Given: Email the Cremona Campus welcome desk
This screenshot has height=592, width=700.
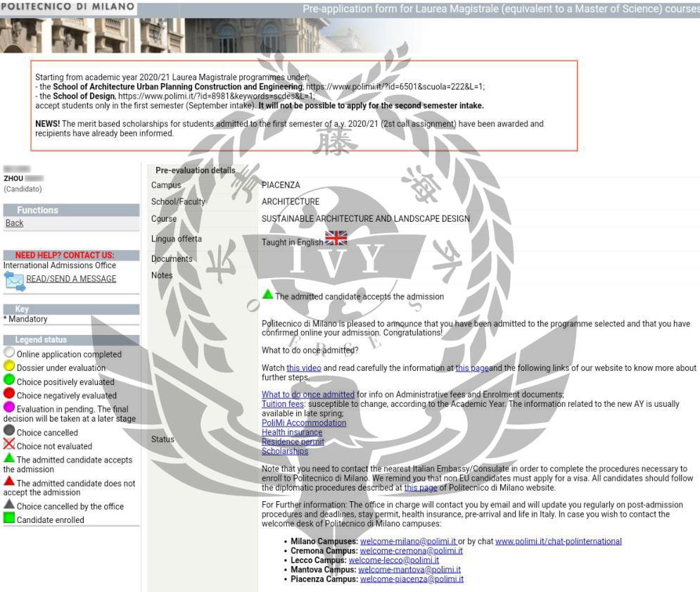Looking at the screenshot, I should click(x=411, y=551).
